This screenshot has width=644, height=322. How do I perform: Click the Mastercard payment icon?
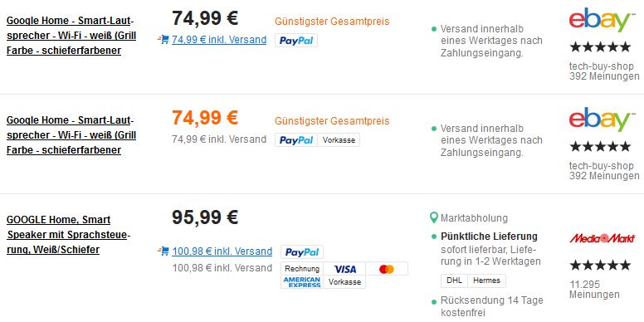coord(387,269)
